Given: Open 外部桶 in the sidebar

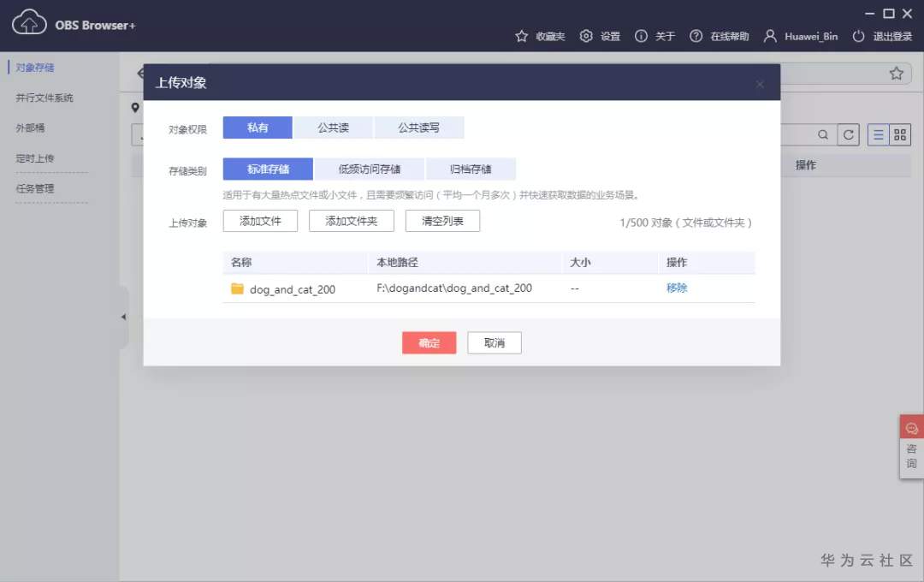Looking at the screenshot, I should coord(30,128).
